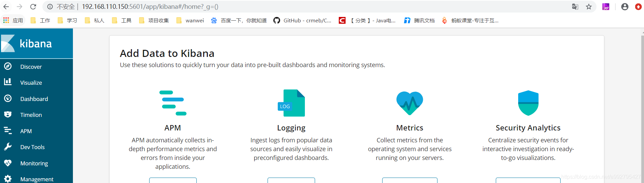
Task: Open the Chrome profile avatar
Action: point(625,7)
